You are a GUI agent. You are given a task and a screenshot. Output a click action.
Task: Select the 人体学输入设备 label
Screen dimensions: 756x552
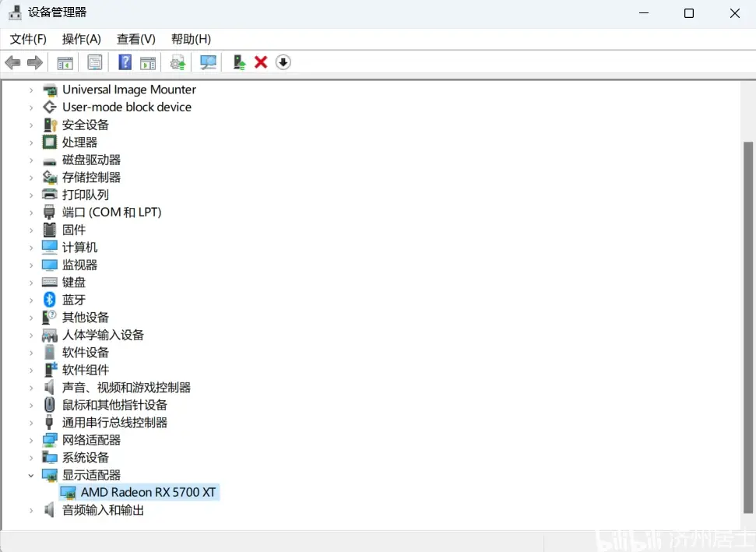103,335
